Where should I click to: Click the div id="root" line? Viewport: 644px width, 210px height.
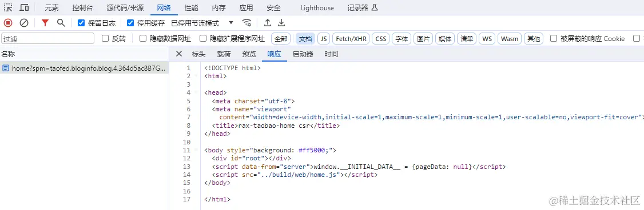251,158
